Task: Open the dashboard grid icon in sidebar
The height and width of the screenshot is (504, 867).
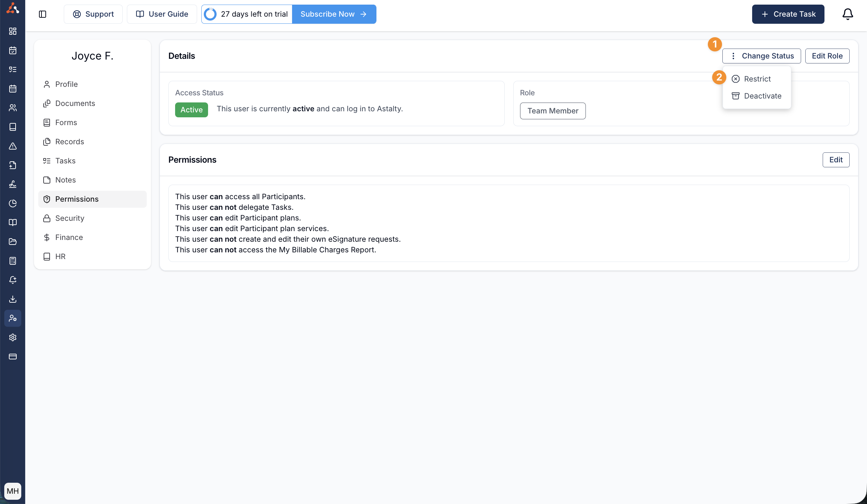Action: pos(13,31)
